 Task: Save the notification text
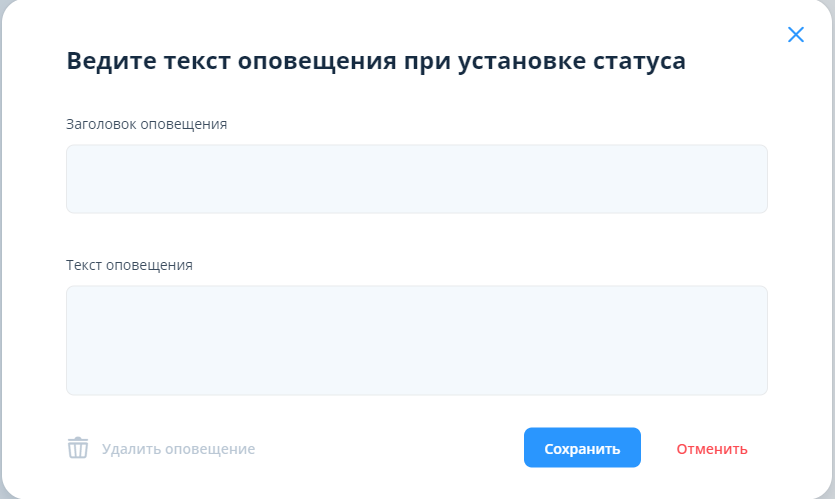click(582, 448)
